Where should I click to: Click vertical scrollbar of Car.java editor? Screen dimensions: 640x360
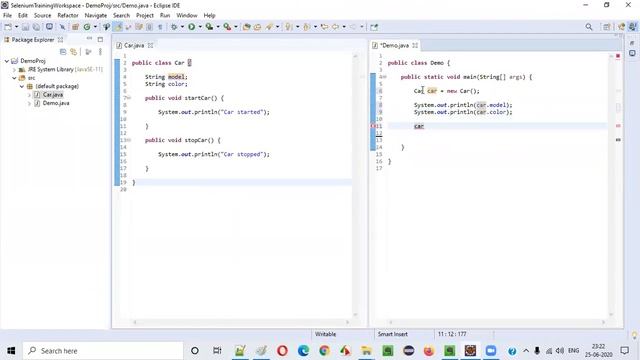355,186
